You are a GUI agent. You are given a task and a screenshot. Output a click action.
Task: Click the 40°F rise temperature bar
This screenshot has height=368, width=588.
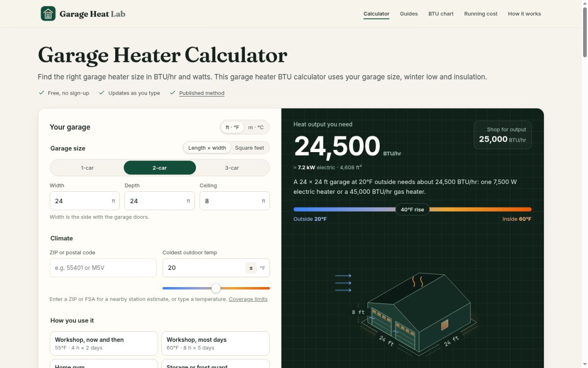tap(413, 210)
